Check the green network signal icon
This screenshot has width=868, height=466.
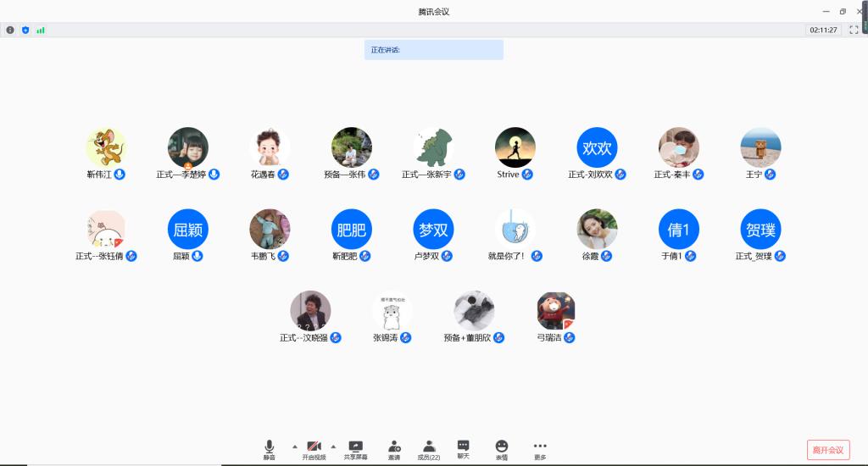tap(41, 30)
